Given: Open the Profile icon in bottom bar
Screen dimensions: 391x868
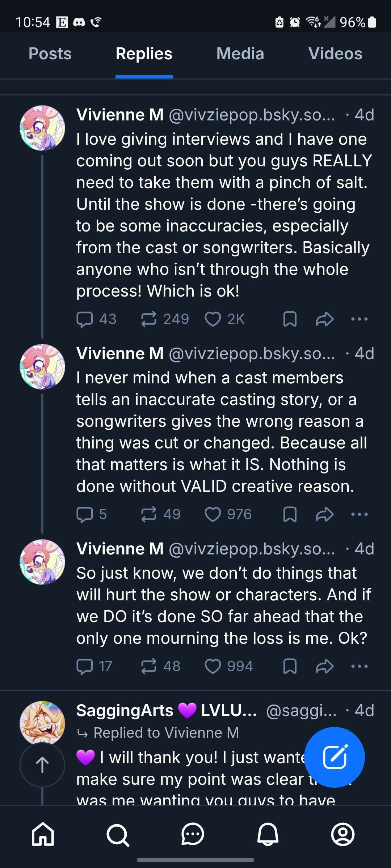Looking at the screenshot, I should pyautogui.click(x=342, y=834).
